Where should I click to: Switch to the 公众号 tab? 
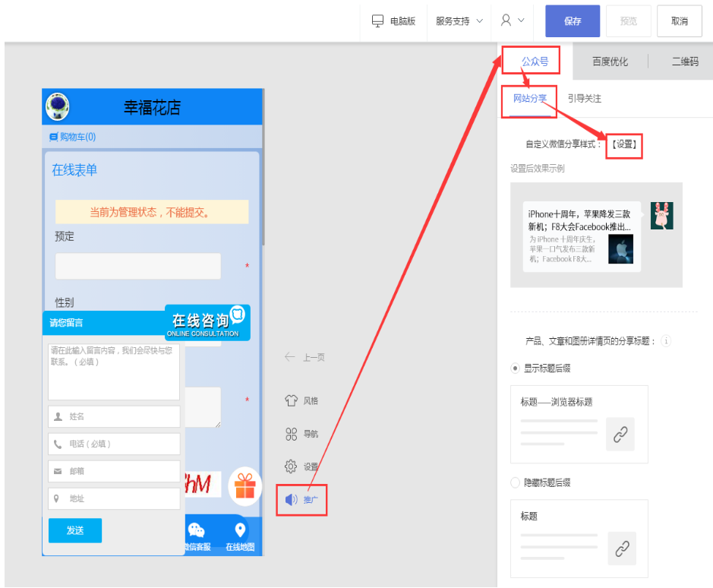click(535, 62)
